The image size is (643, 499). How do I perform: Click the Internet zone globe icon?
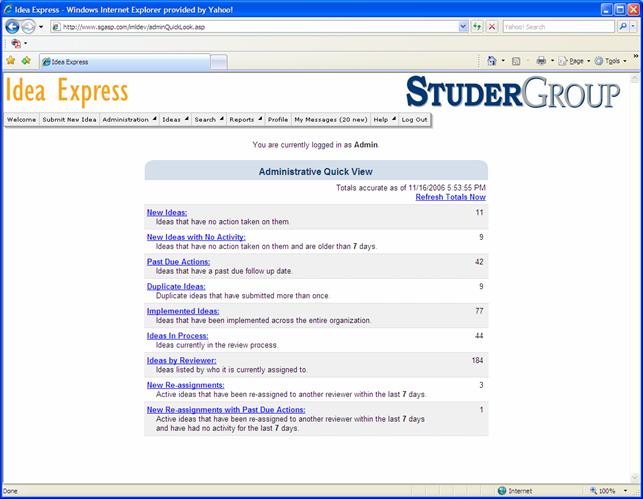(x=502, y=491)
